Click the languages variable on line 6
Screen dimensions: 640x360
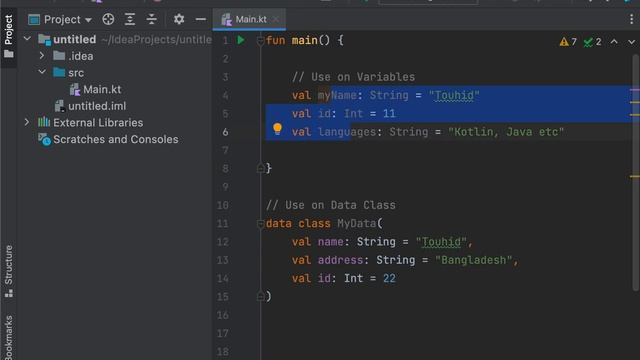(x=347, y=132)
